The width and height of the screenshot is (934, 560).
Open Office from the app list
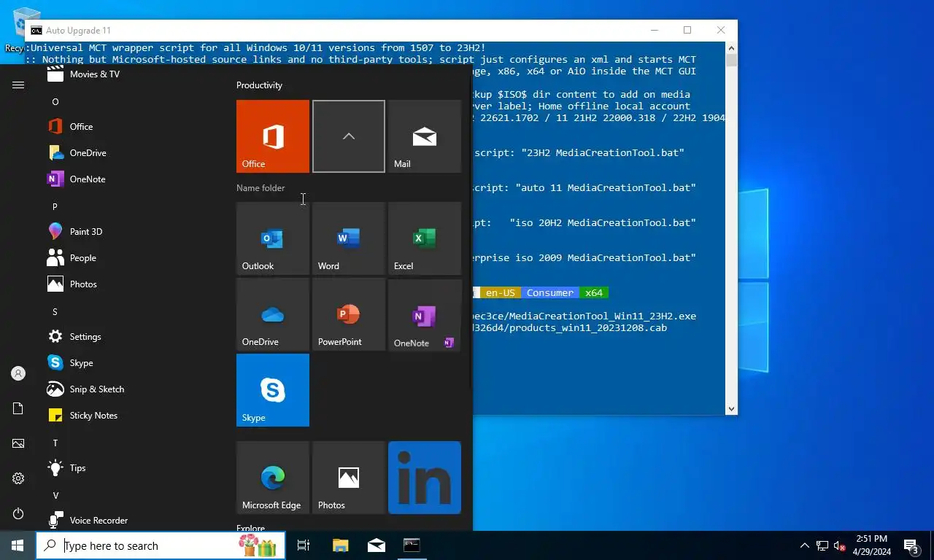[133, 127]
